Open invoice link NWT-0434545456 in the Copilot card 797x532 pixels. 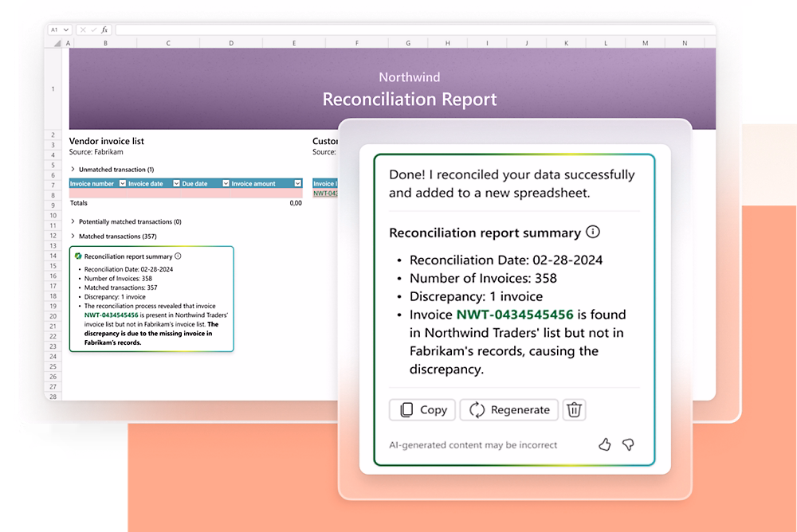pyautogui.click(x=514, y=315)
